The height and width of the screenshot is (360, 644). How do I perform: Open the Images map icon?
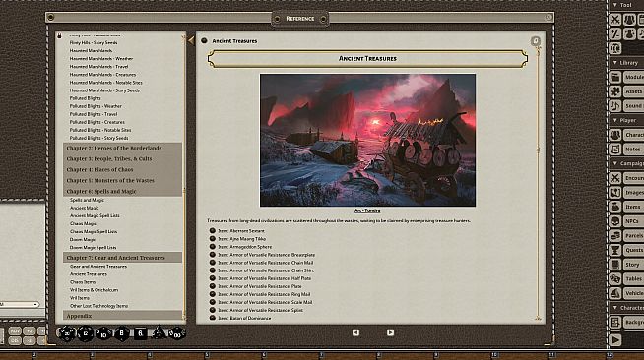coord(615,193)
